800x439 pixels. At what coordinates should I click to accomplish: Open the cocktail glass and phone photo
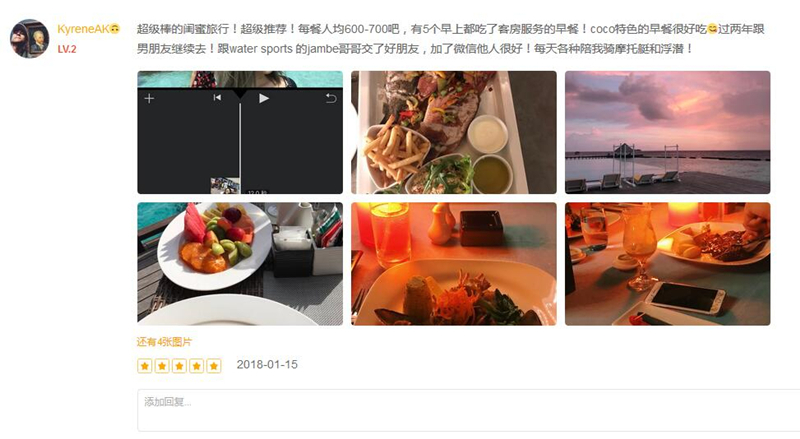(667, 264)
